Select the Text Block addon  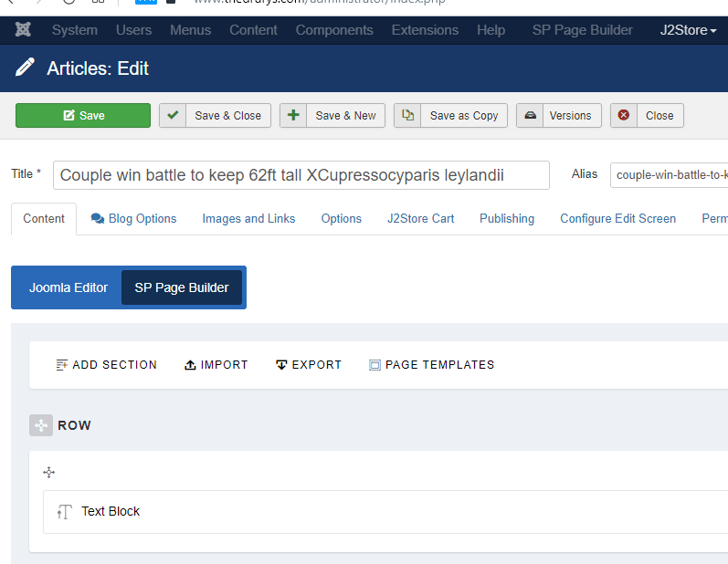[x=385, y=512]
